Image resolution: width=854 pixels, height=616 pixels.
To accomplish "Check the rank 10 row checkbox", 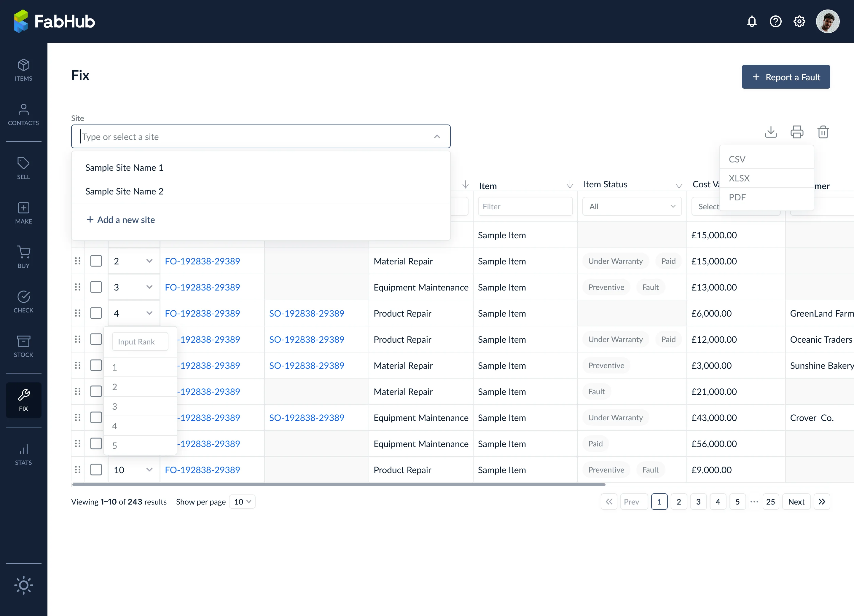I will 96,470.
